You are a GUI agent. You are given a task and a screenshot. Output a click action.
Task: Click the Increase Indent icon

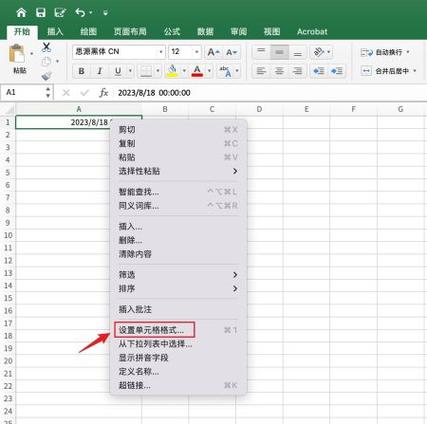pos(337,71)
